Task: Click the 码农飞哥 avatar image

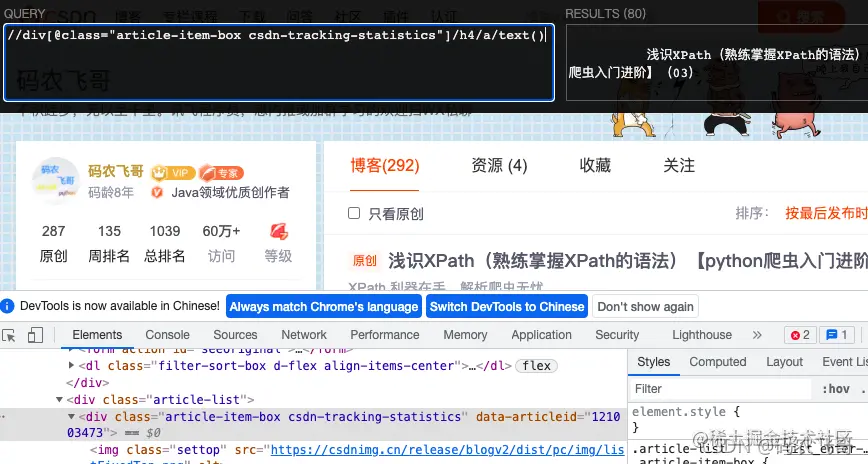Action: coord(55,180)
